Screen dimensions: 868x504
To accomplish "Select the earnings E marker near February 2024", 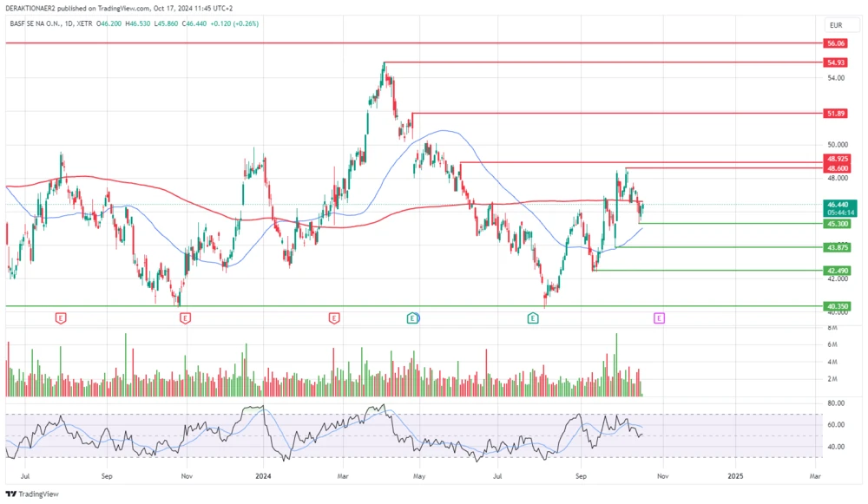I will pyautogui.click(x=332, y=317).
